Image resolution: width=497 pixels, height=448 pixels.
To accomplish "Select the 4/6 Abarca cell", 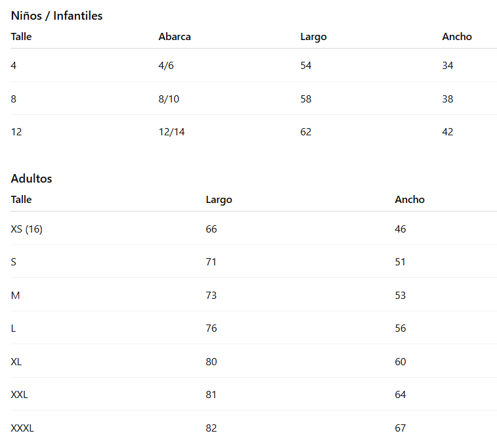I will [166, 66].
